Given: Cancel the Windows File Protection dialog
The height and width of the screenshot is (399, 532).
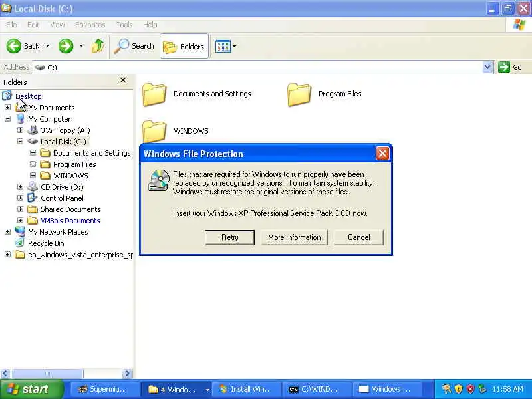Looking at the screenshot, I should point(358,237).
